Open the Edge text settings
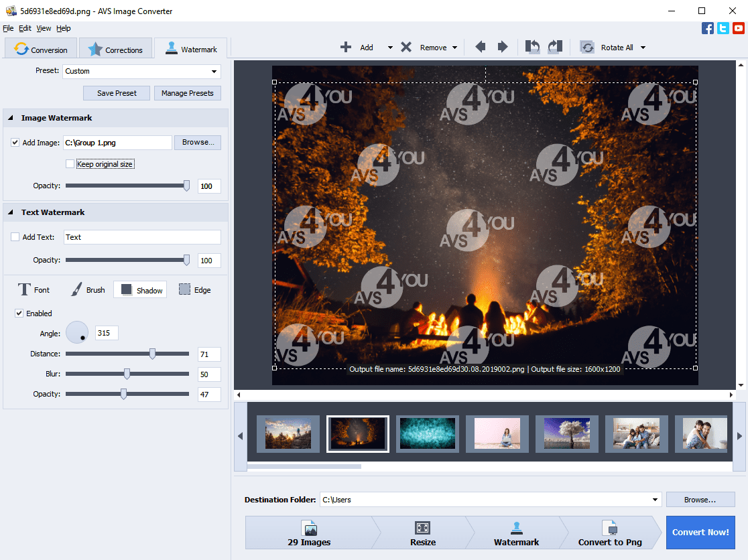This screenshot has width=748, height=560. tap(194, 290)
